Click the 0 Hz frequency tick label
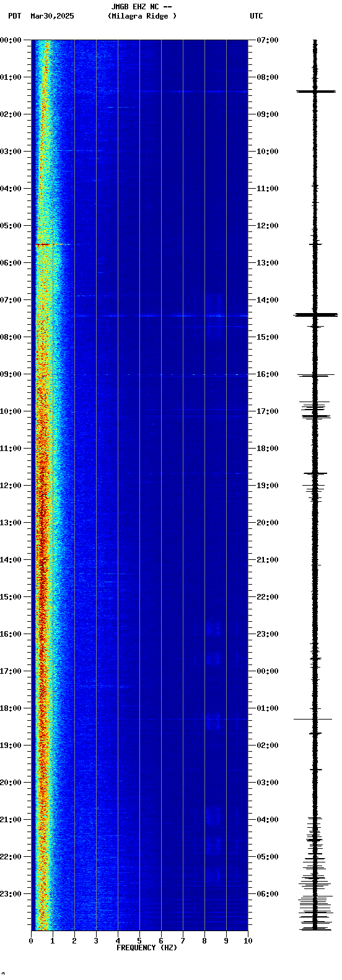This screenshot has height=980, width=342. (31, 941)
